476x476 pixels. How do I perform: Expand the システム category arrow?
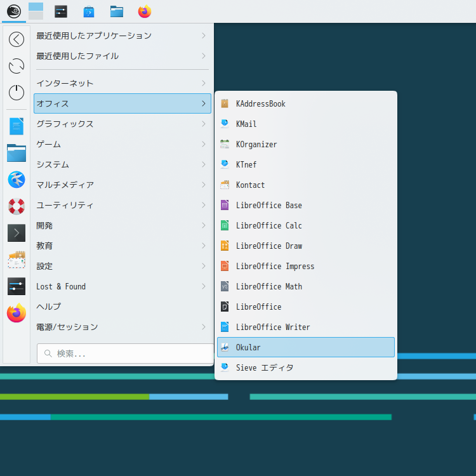click(x=204, y=164)
